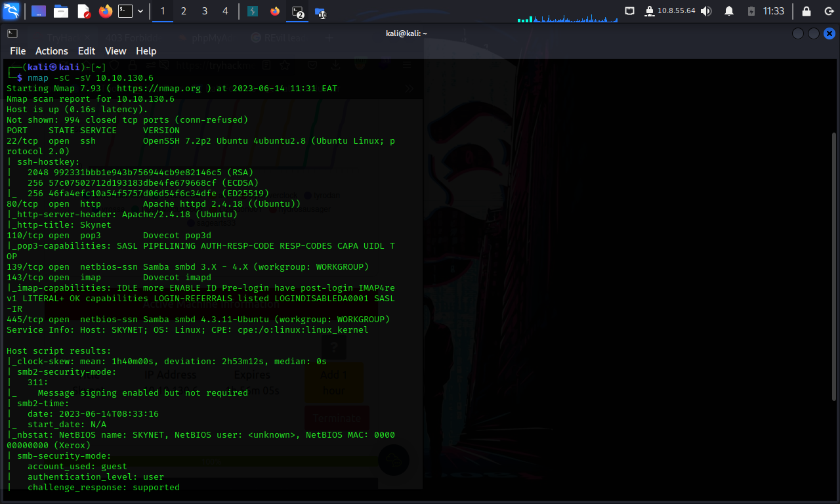Open the notifications bell icon
The width and height of the screenshot is (840, 504).
pyautogui.click(x=729, y=11)
